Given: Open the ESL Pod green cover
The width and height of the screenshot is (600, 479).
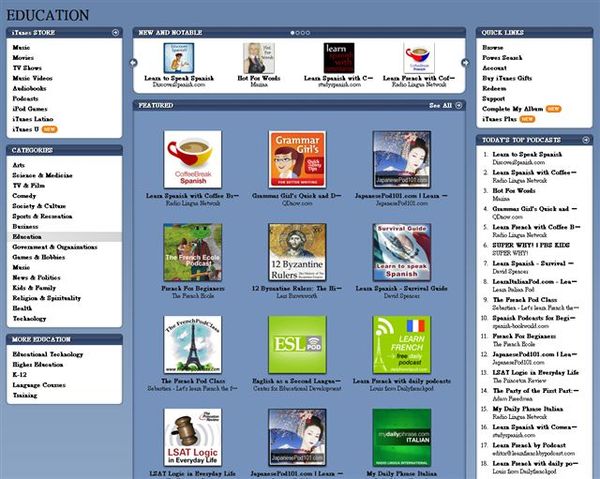Looking at the screenshot, I should (x=297, y=345).
